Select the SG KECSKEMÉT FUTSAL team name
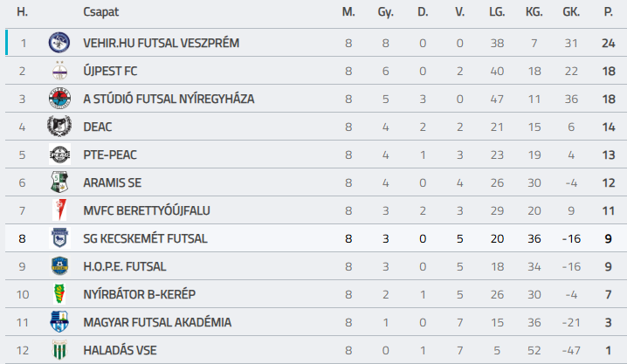The width and height of the screenshot is (627, 364). [x=146, y=238]
